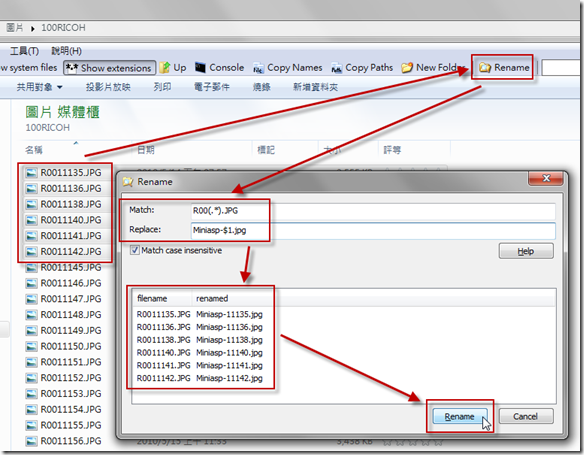Select file icon of R0011136.JPG
Image resolution: width=584 pixels, height=455 pixels.
(x=31, y=189)
